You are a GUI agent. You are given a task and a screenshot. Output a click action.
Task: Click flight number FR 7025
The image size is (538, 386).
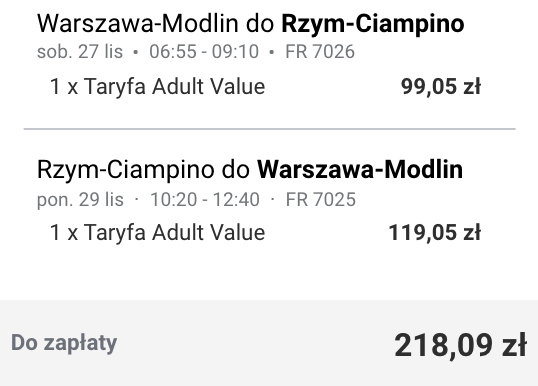320,200
